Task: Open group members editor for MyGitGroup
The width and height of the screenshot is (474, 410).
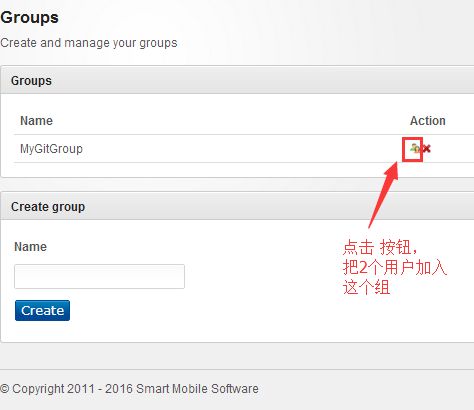Action: pyautogui.click(x=414, y=148)
